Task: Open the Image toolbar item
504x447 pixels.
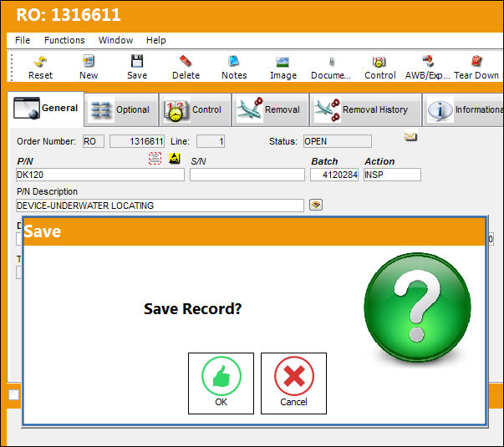Action: point(283,68)
